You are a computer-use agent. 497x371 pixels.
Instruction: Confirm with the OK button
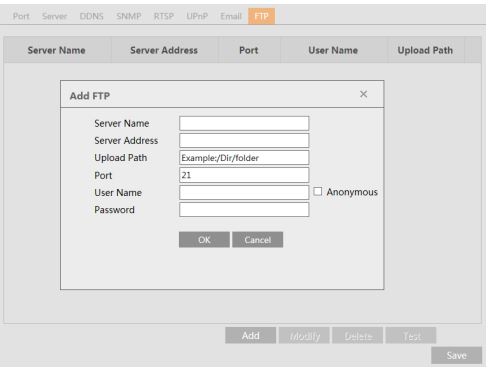click(x=204, y=240)
